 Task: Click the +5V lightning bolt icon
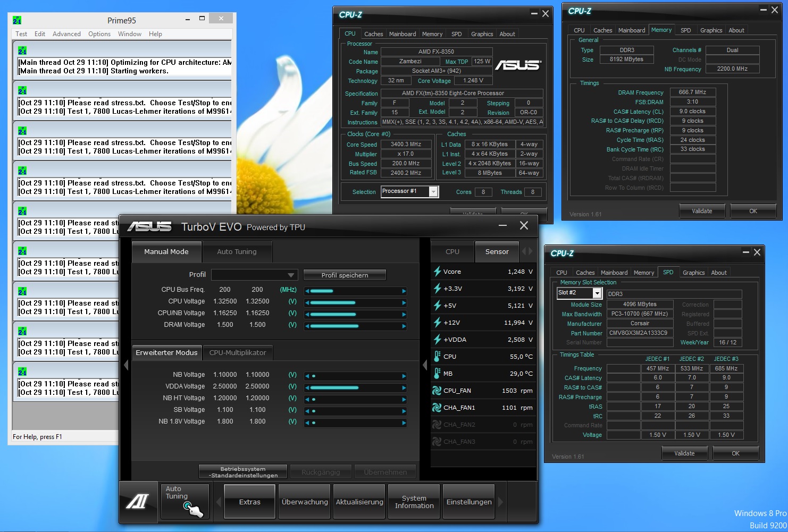point(437,306)
